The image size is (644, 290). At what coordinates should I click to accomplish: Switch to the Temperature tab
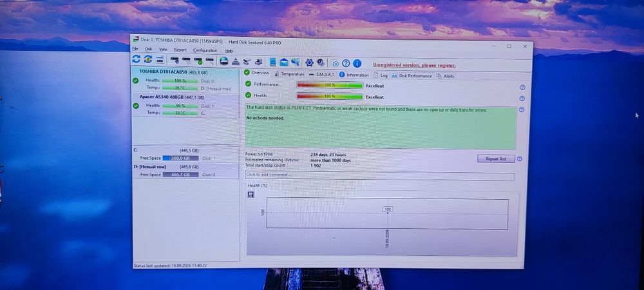tap(289, 74)
